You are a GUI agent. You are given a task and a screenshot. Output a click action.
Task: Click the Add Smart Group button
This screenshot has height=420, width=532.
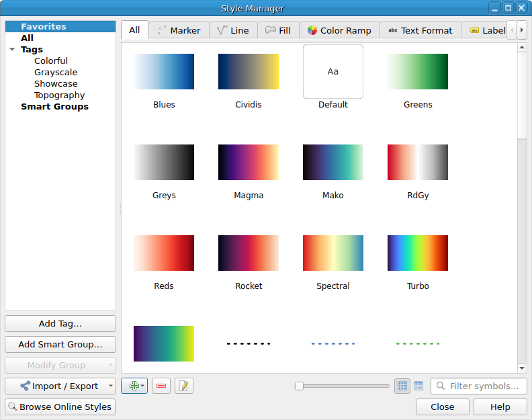(60, 344)
